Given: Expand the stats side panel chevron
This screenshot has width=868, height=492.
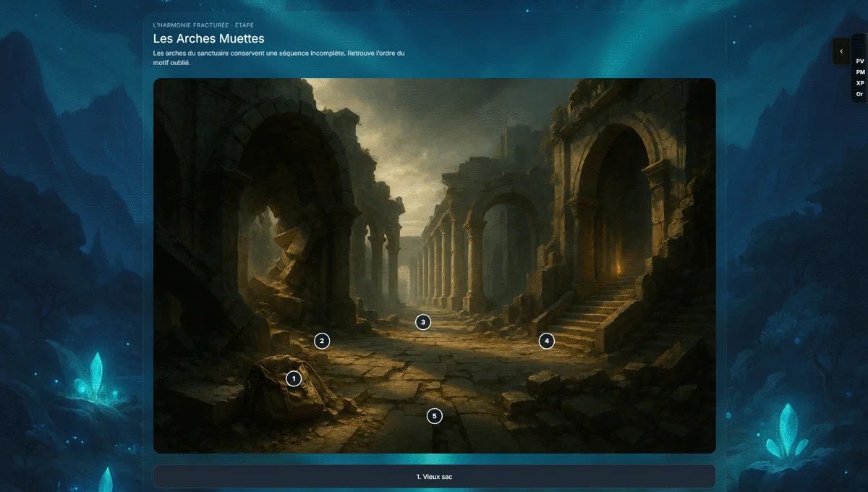Looking at the screenshot, I should point(841,51).
